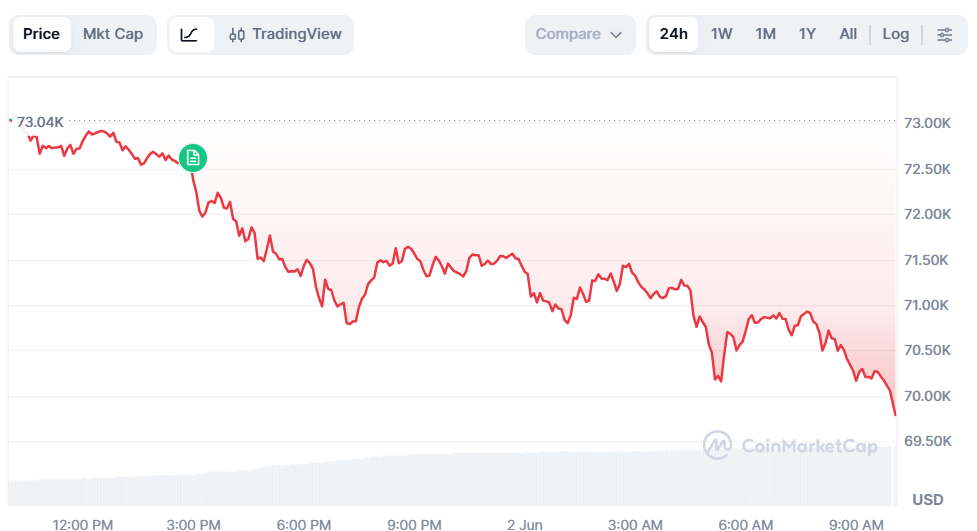Viewport: 977px width, 531px height.
Task: Click the price line low point near 6:00 AM
Action: 720,379
